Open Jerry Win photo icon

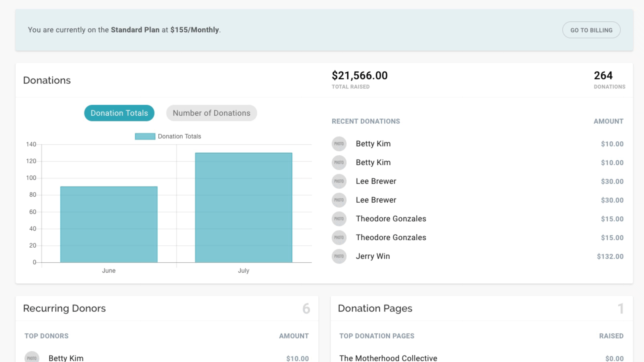click(x=339, y=256)
